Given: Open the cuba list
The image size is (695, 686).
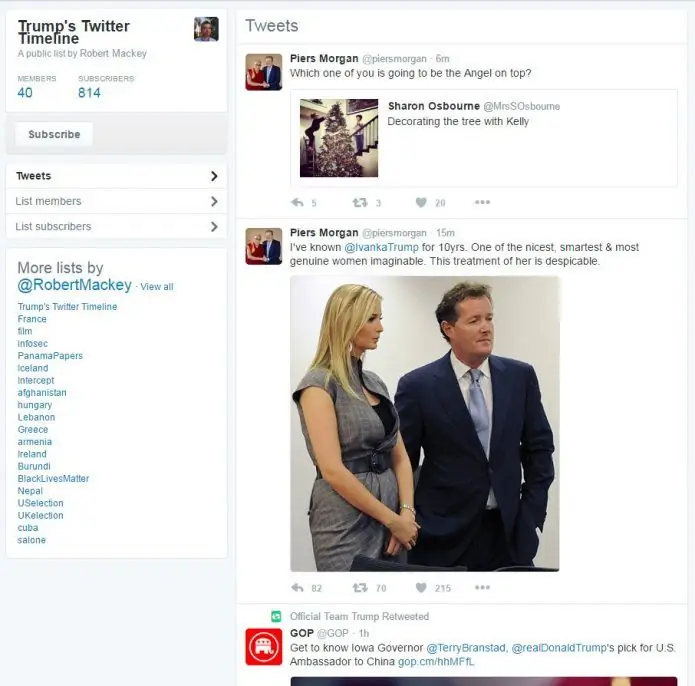Looking at the screenshot, I should coord(28,528).
